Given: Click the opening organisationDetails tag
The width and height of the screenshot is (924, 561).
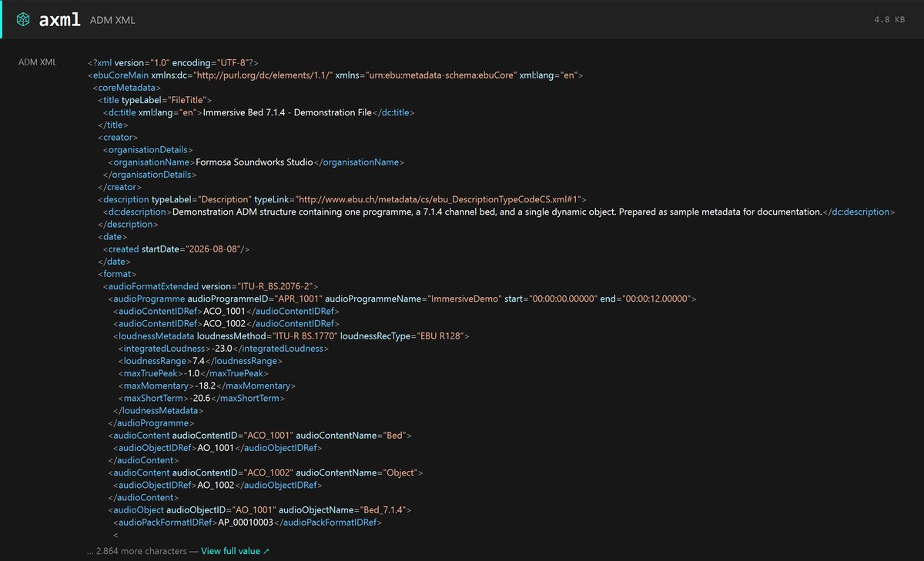Looking at the screenshot, I should [148, 149].
